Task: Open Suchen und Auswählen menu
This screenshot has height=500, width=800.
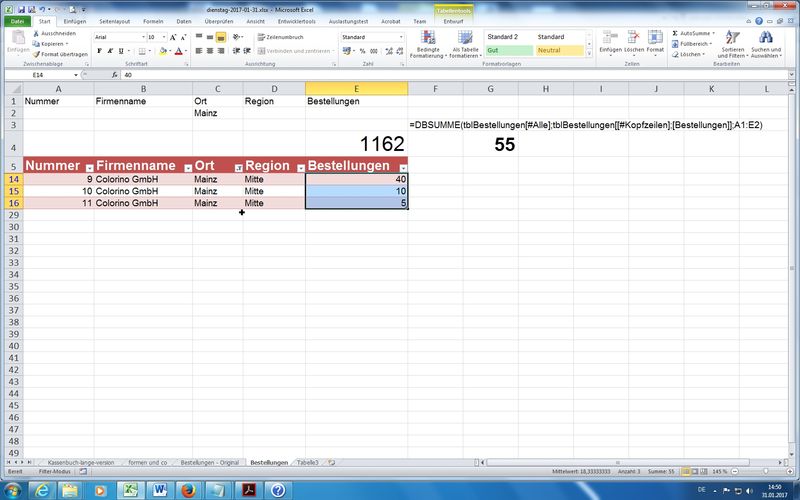Action: coord(766,44)
